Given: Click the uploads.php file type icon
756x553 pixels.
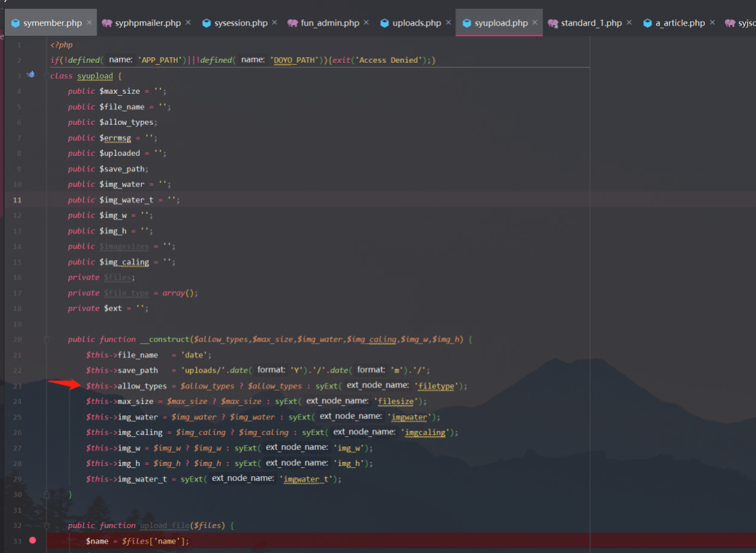Looking at the screenshot, I should click(x=384, y=23).
